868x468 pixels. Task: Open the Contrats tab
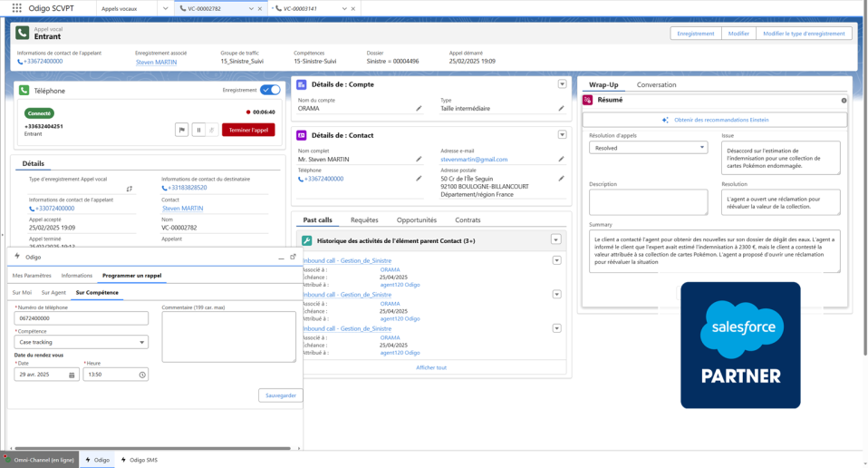[468, 219]
